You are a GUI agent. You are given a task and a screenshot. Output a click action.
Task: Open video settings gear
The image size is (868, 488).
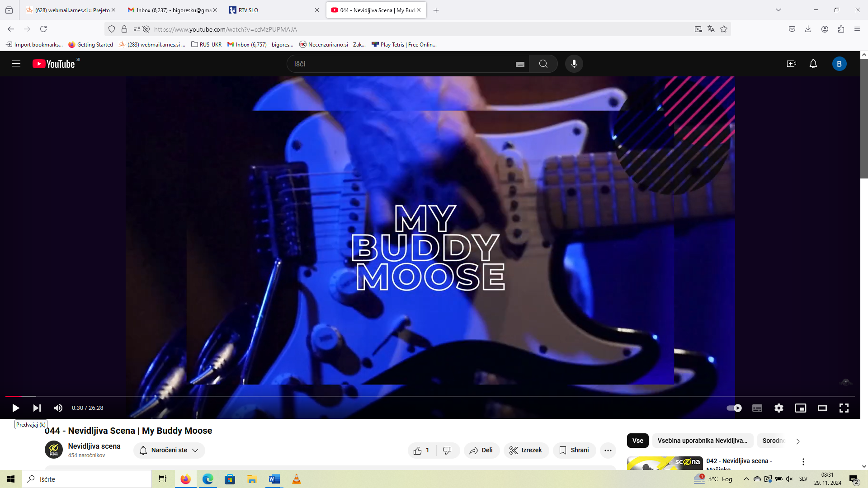[x=778, y=408]
